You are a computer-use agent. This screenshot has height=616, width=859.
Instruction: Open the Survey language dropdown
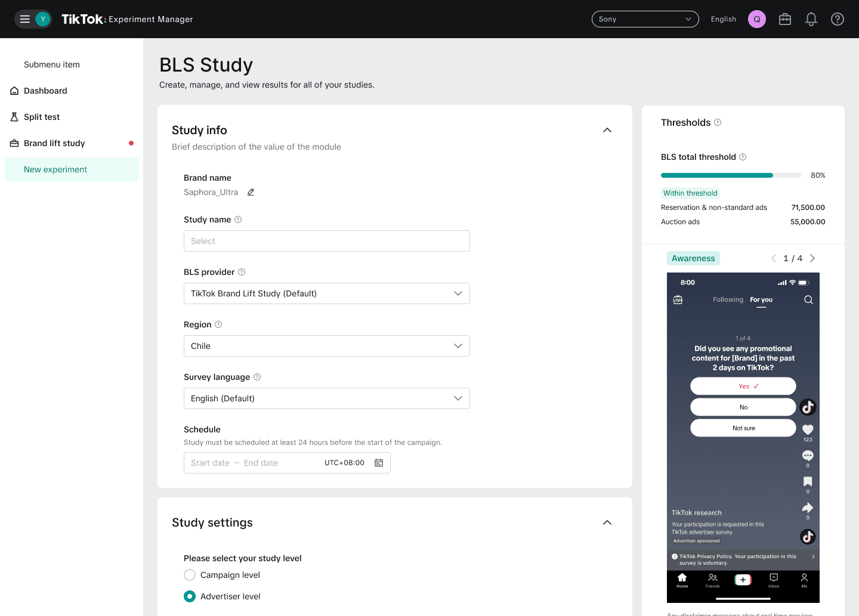point(327,398)
